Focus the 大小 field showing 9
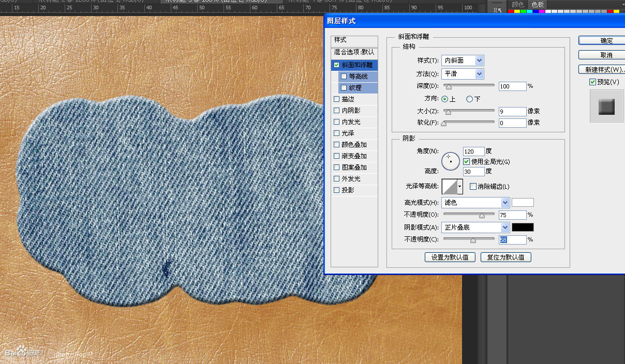 (x=512, y=111)
